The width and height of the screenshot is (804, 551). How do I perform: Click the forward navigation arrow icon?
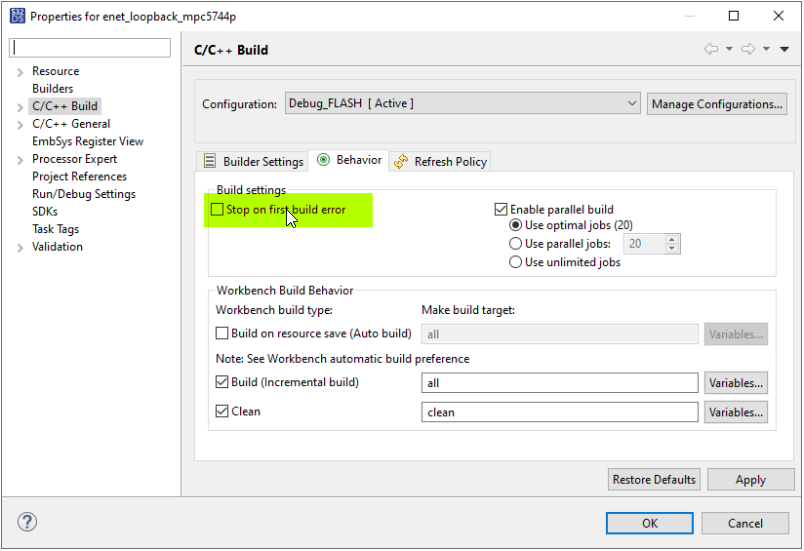pyautogui.click(x=748, y=49)
